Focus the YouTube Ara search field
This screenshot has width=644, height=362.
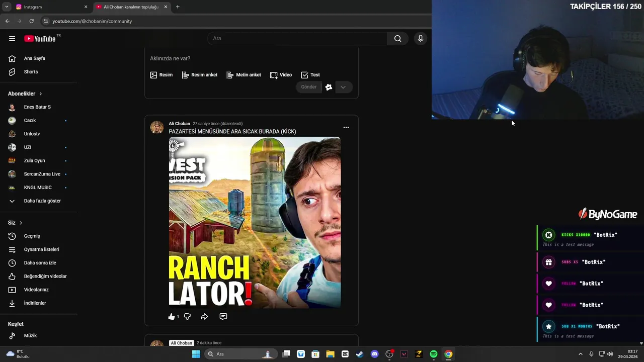click(x=297, y=39)
